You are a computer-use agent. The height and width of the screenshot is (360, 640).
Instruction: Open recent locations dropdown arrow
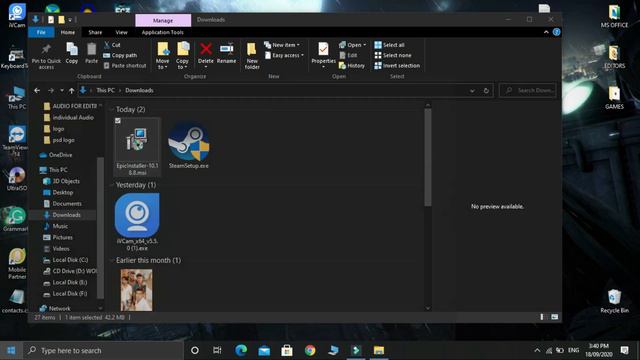62,90
